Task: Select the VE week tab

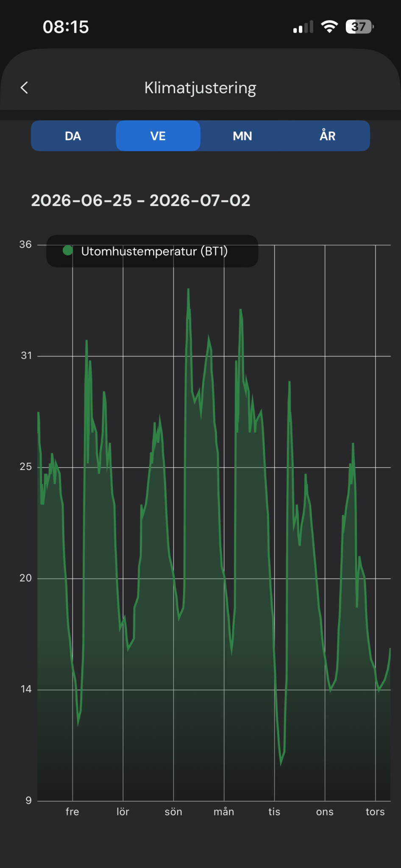Action: pyautogui.click(x=158, y=136)
